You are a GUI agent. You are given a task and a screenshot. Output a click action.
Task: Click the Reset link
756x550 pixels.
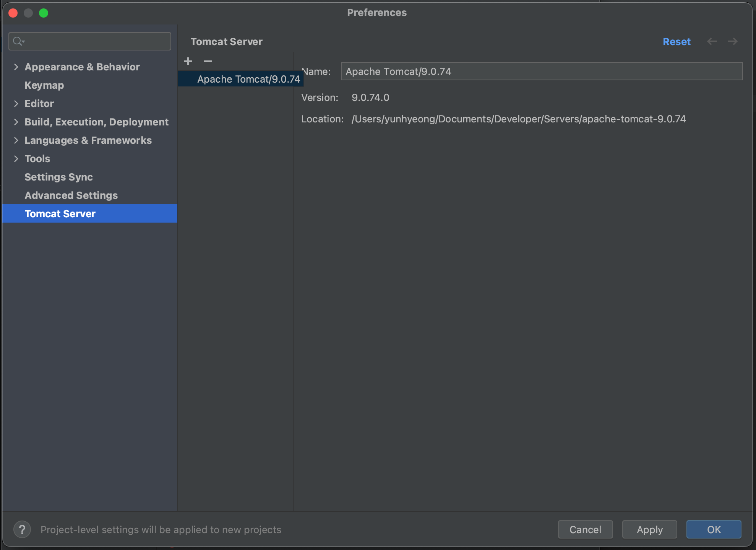click(676, 42)
